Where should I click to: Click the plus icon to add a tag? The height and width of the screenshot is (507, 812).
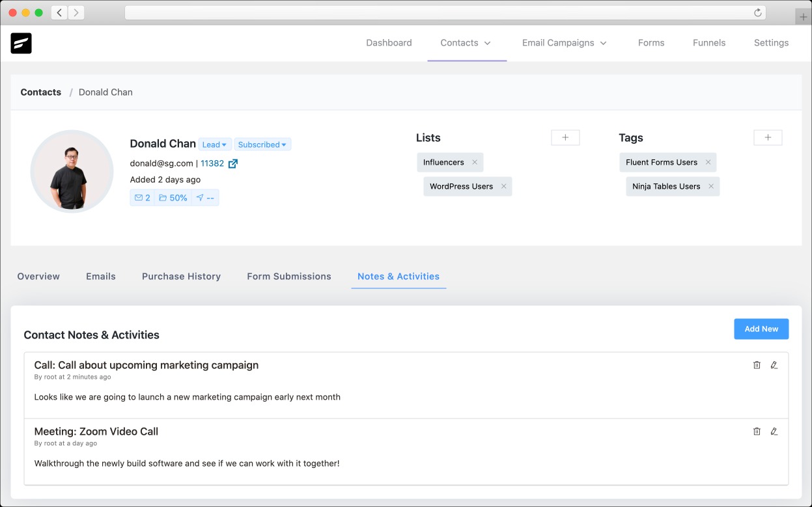pyautogui.click(x=768, y=137)
